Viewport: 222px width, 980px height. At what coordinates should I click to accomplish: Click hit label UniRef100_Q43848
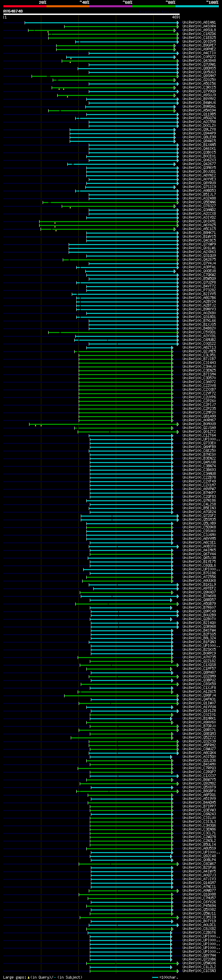pos(199,60)
